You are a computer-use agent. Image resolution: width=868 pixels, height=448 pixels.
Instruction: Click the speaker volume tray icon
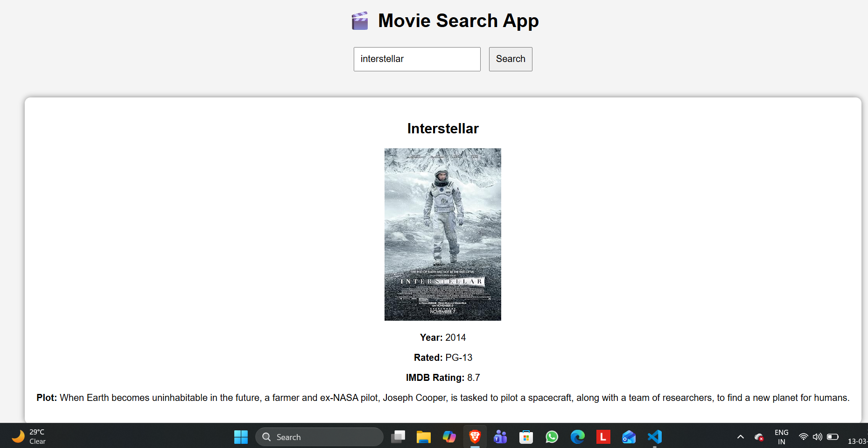pos(818,437)
